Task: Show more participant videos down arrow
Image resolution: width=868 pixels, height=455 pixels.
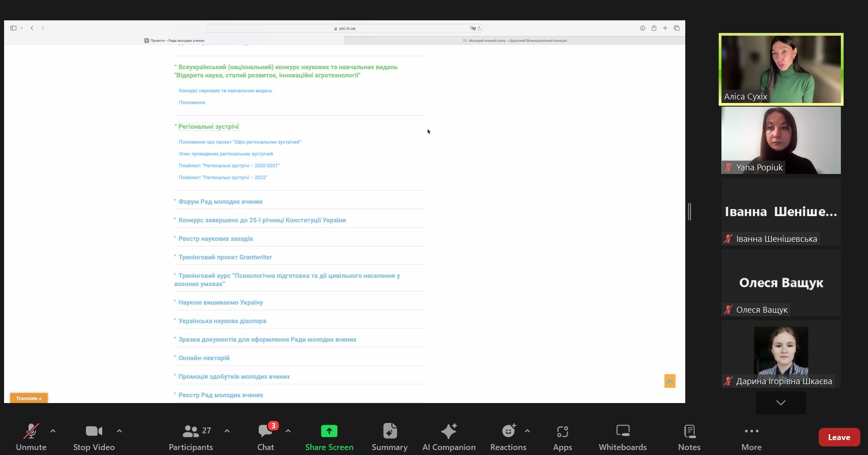Action: (x=781, y=403)
